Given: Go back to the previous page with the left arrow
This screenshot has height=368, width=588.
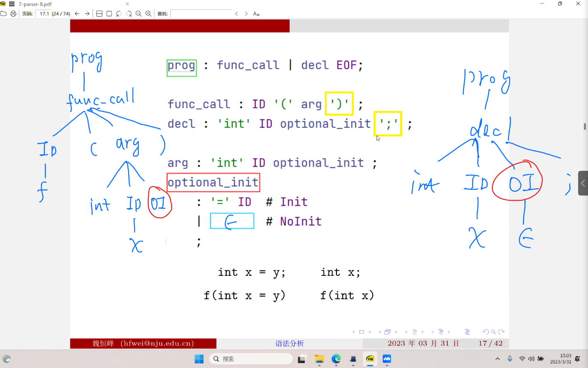Looking at the screenshot, I should pyautogui.click(x=77, y=13).
